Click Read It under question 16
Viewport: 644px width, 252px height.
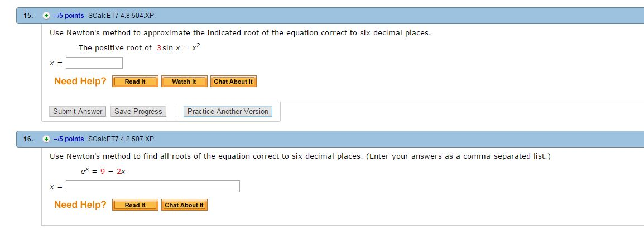135,205
